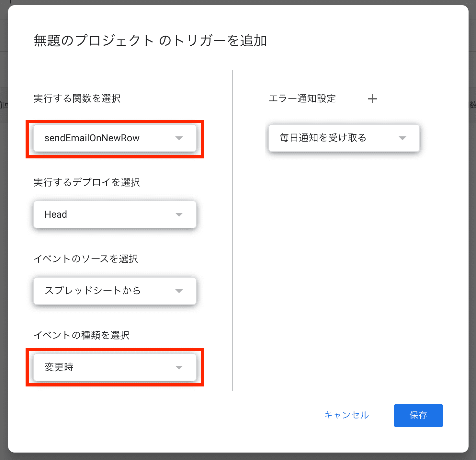
Task: Click the dialog title トリガーを追加
Action: pyautogui.click(x=150, y=41)
